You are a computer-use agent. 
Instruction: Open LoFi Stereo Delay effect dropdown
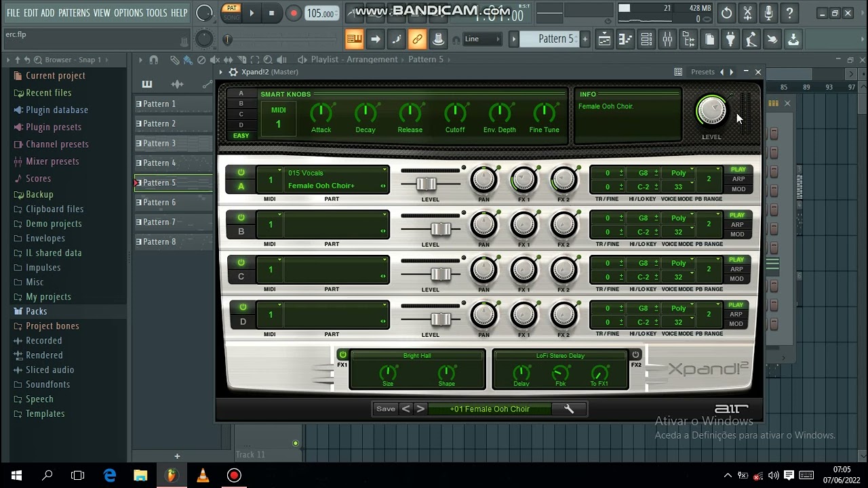click(x=560, y=355)
